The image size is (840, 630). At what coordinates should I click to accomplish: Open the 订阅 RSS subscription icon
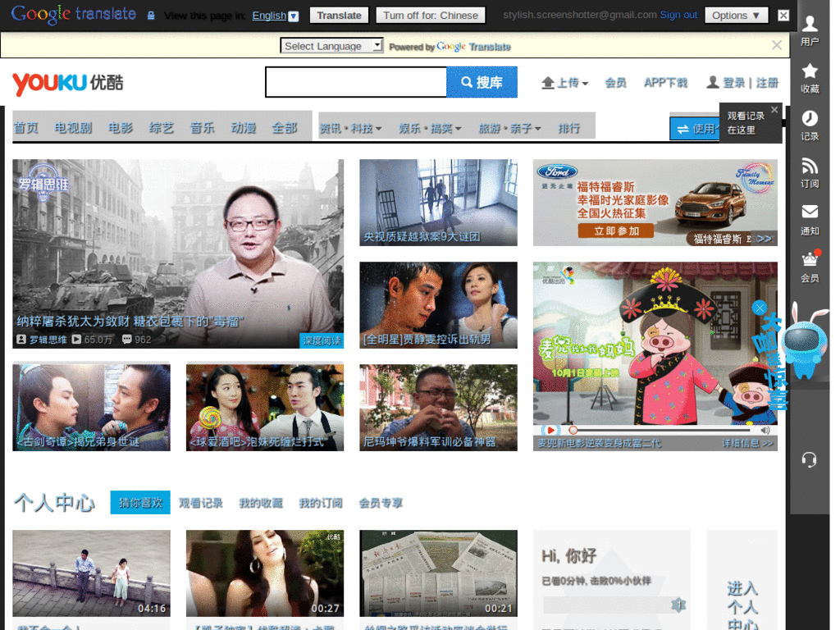(810, 172)
